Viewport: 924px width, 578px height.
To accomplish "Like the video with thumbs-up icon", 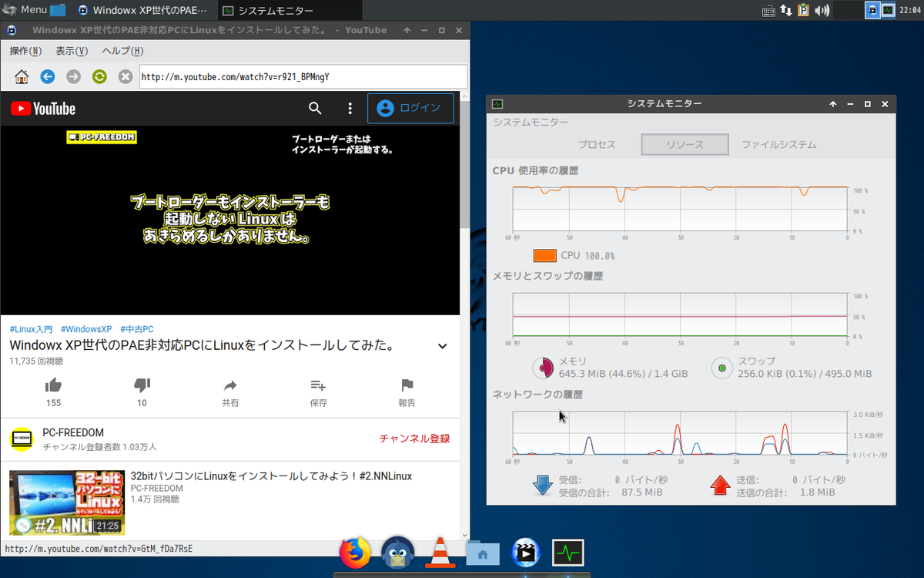I will [x=53, y=385].
